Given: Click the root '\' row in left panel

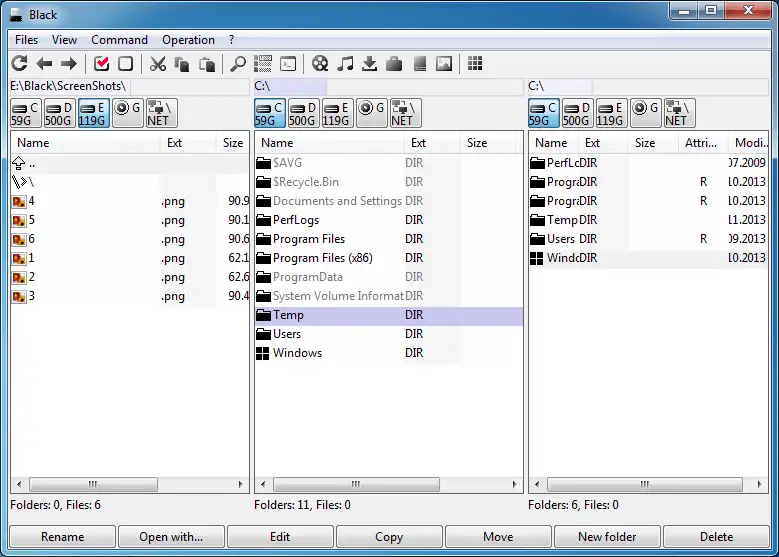Looking at the screenshot, I should pos(129,182).
